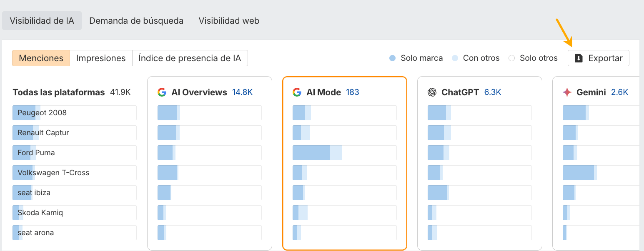644x251 pixels.
Task: Click the Skoda Kamiq entry
Action: (x=74, y=212)
